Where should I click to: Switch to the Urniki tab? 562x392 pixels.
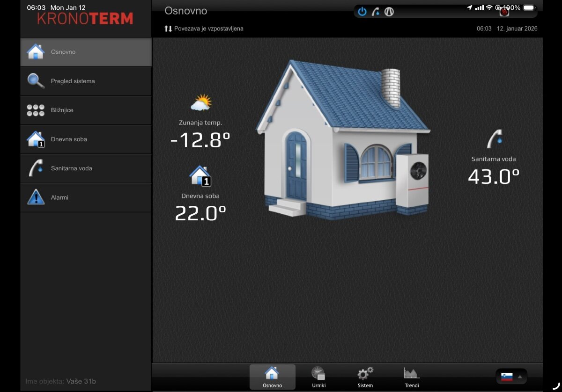(x=318, y=377)
